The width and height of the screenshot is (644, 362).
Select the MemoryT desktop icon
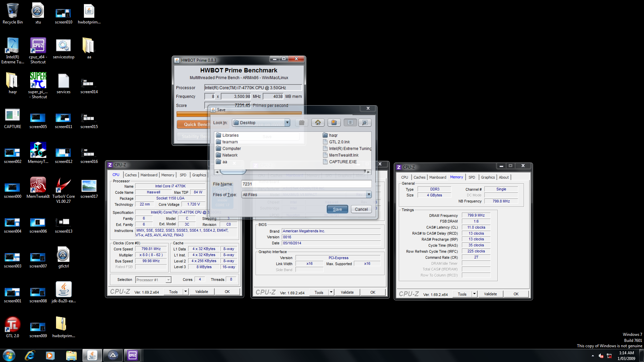pos(38,153)
